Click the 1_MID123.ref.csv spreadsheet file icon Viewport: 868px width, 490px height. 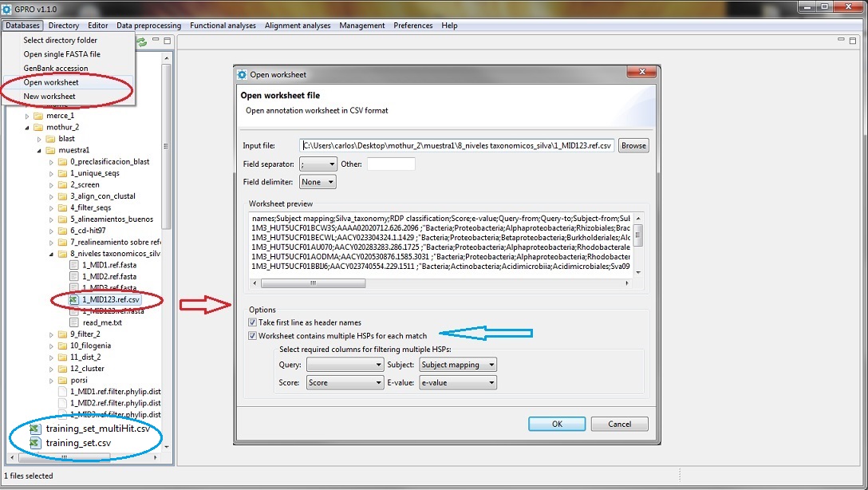point(74,300)
